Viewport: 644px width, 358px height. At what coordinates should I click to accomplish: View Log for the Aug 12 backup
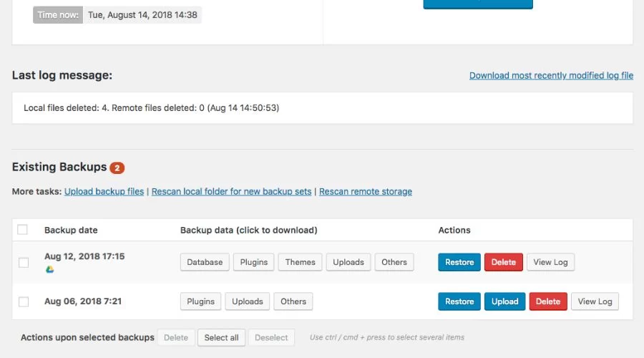pos(551,262)
